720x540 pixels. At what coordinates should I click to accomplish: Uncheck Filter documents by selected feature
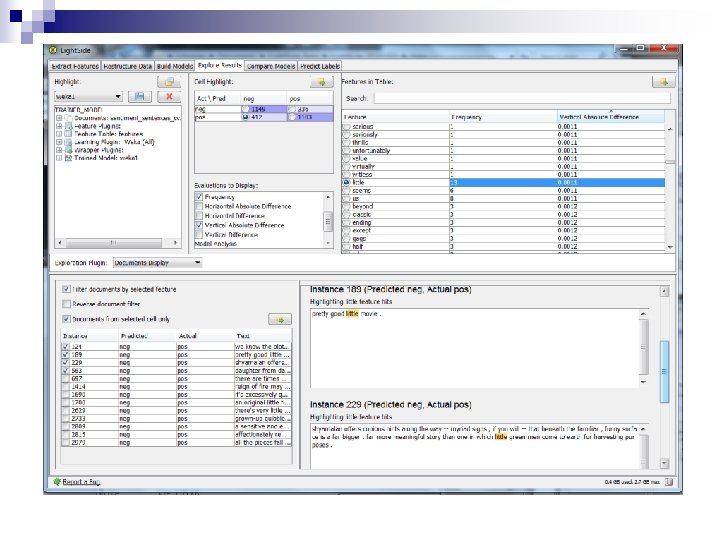(x=66, y=289)
